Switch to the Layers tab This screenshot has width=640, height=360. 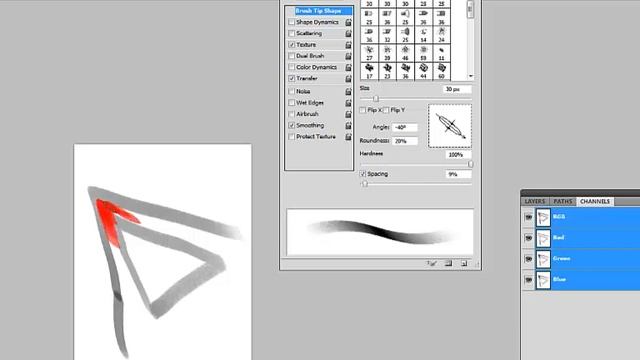[x=535, y=202]
